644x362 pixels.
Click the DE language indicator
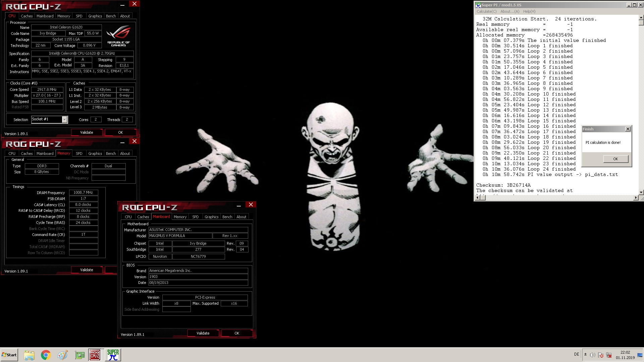coord(577,354)
